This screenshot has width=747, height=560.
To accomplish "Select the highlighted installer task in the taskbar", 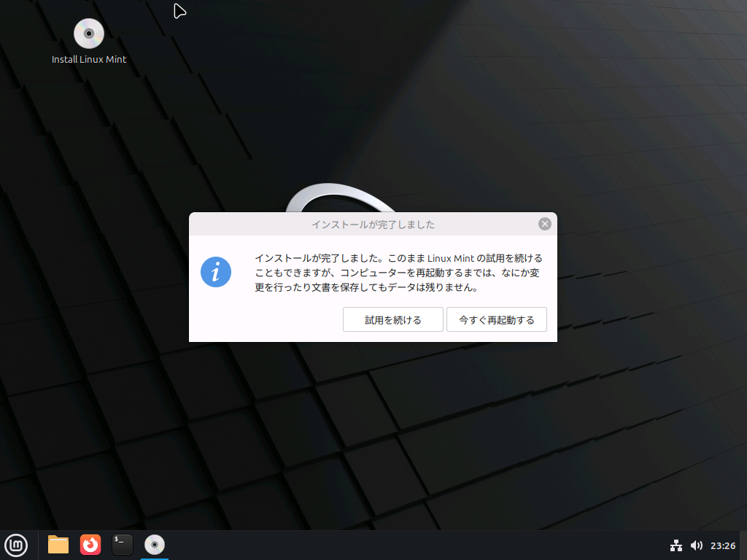I will [x=154, y=545].
